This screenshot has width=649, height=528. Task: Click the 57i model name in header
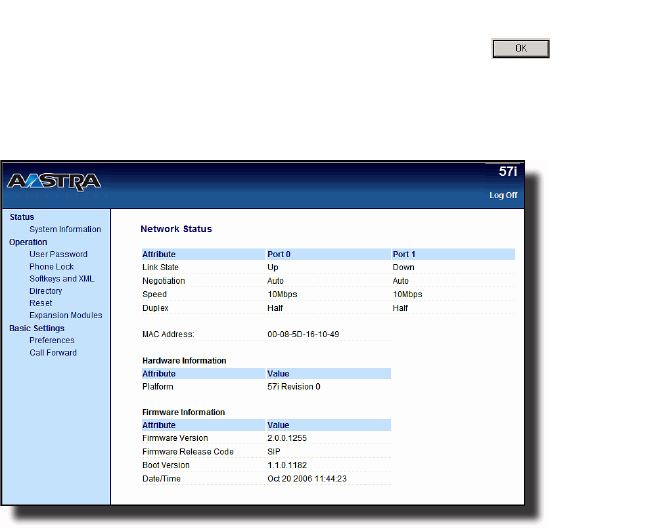coord(508,171)
